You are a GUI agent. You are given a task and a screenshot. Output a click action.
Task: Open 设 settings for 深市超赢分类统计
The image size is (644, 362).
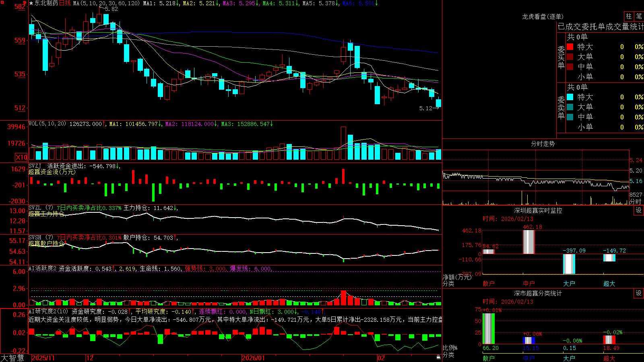click(x=639, y=293)
